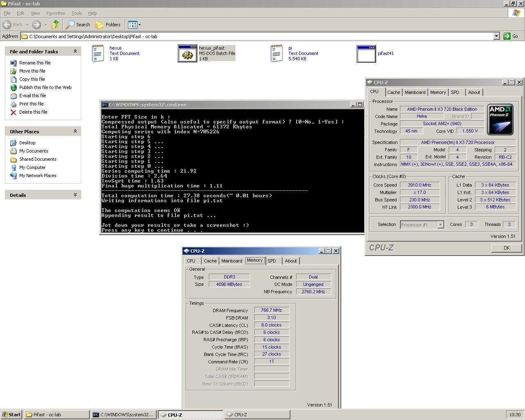
Task: Switch to Cache tab in right CPU-Z window
Action: (x=393, y=92)
